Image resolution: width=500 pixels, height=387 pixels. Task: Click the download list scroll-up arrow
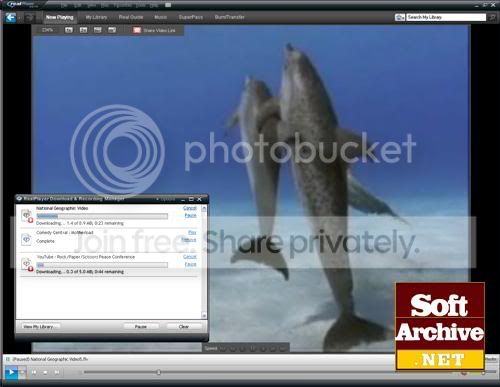point(204,209)
